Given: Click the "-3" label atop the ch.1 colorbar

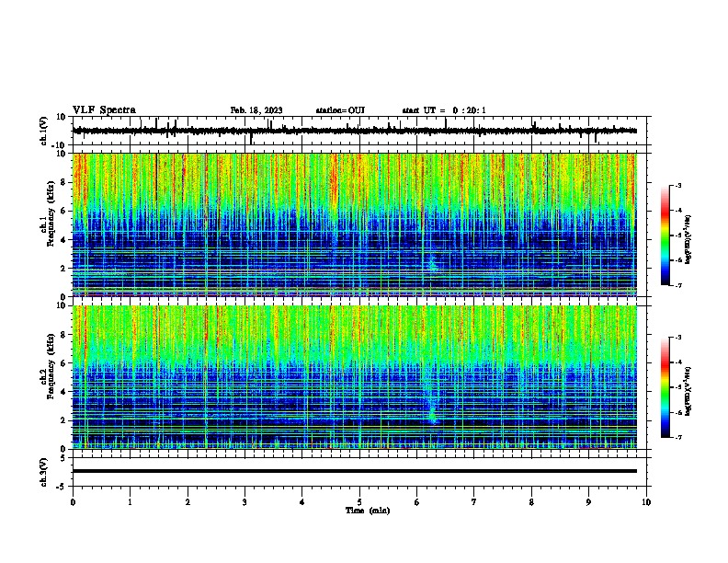Looking at the screenshot, I should click(x=678, y=185).
